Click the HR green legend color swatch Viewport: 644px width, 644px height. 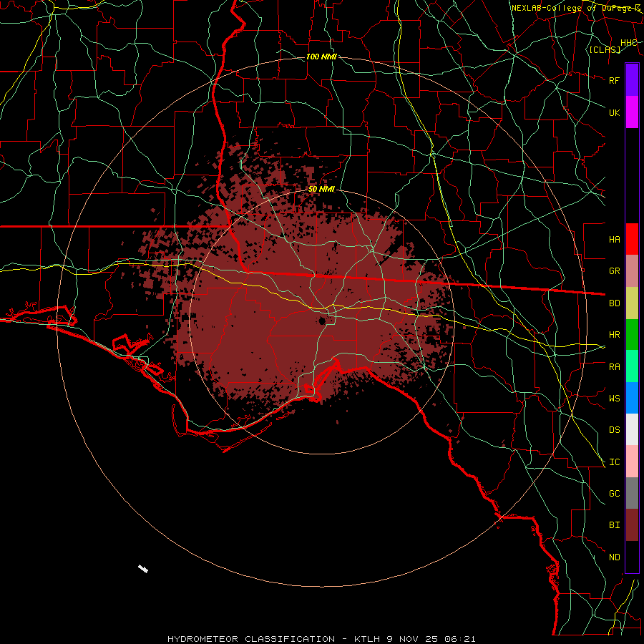pos(632,334)
